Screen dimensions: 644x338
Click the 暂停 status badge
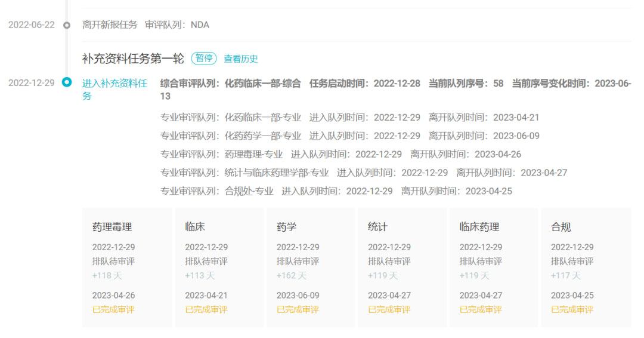pyautogui.click(x=204, y=58)
